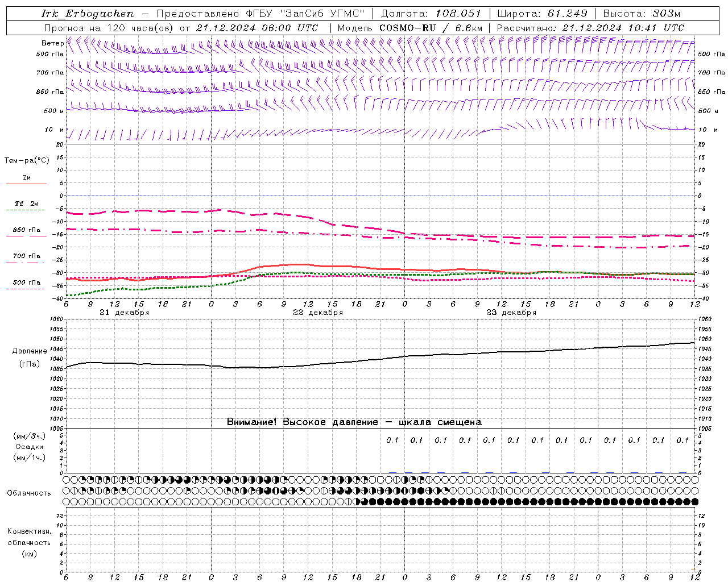Image resolution: width=728 pixels, height=582 pixels.
Task: Click the Модель COSMO-RU / 6.6км label
Action: [410, 28]
